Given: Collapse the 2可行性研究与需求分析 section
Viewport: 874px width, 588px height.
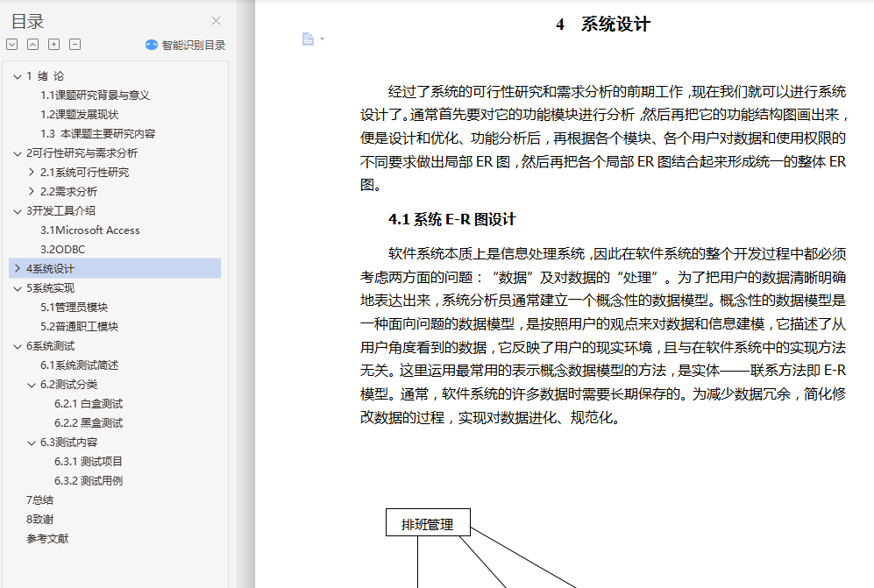Looking at the screenshot, I should pos(18,153).
